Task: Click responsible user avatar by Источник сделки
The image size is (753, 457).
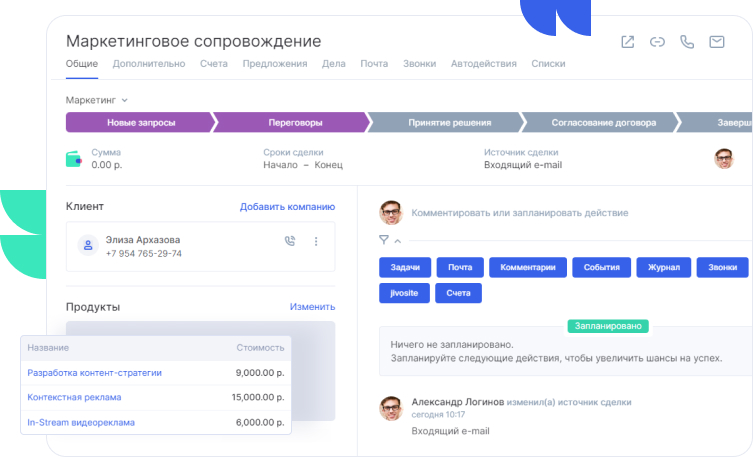Action: pyautogui.click(x=724, y=158)
